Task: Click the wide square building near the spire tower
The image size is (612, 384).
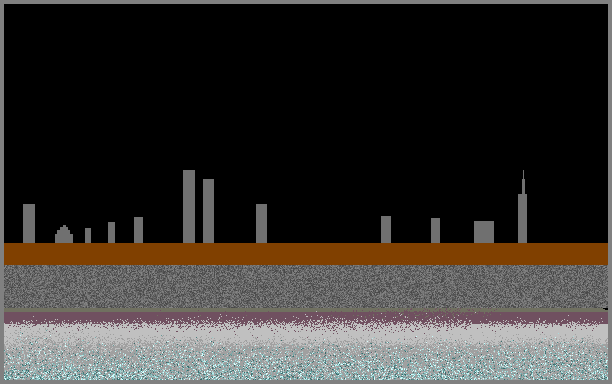Action: (484, 232)
